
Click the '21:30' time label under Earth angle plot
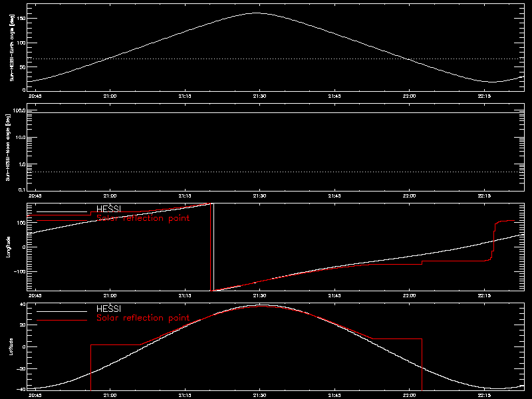259,96
